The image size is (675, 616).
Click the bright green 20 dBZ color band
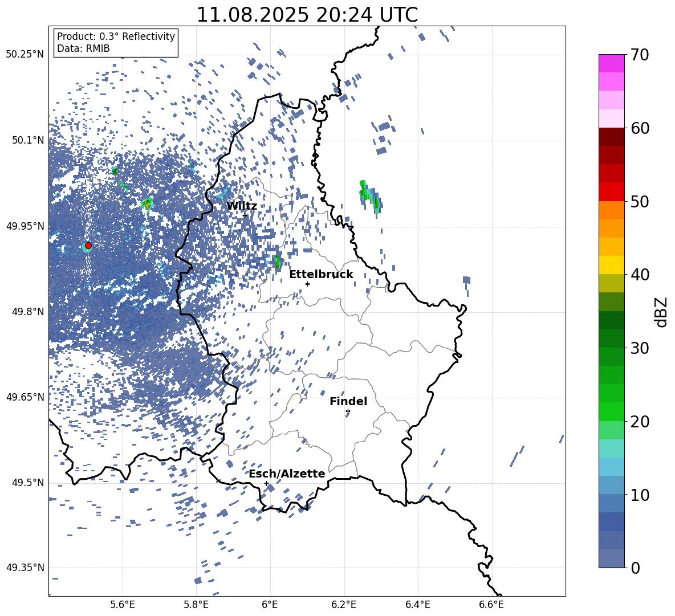[611, 411]
